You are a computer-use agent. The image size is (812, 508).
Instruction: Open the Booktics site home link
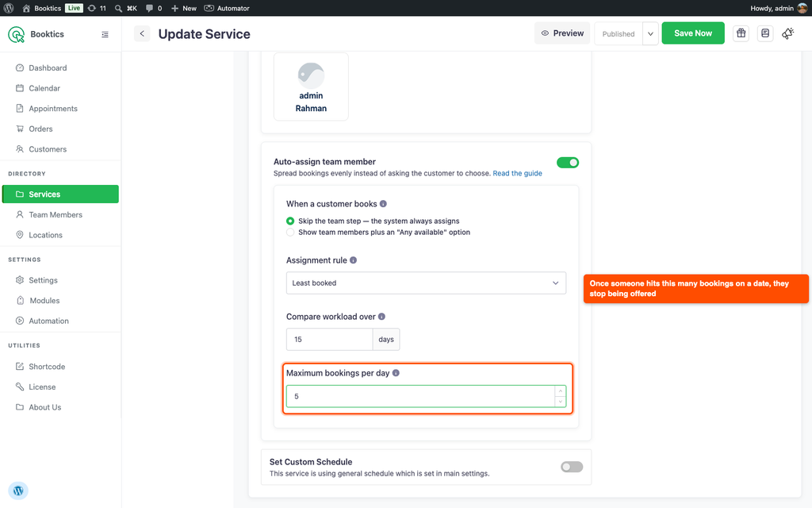pyautogui.click(x=42, y=8)
